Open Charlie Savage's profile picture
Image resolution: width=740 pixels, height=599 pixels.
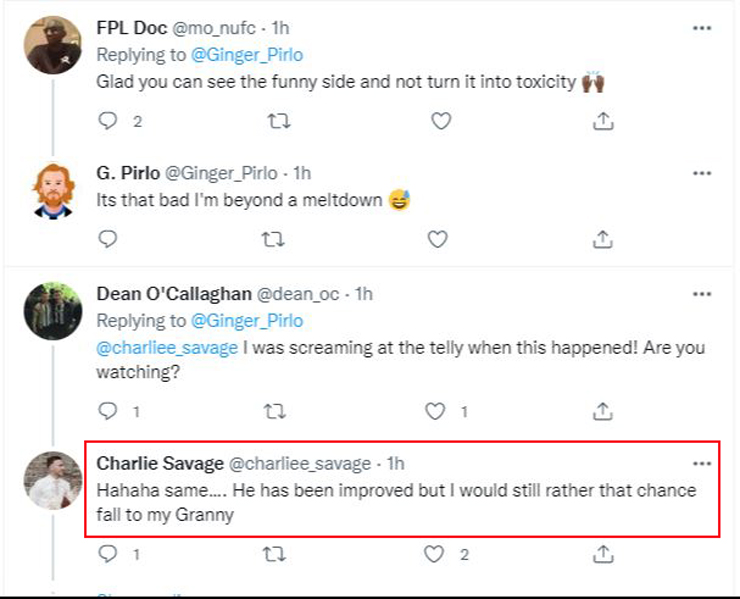pos(51,482)
